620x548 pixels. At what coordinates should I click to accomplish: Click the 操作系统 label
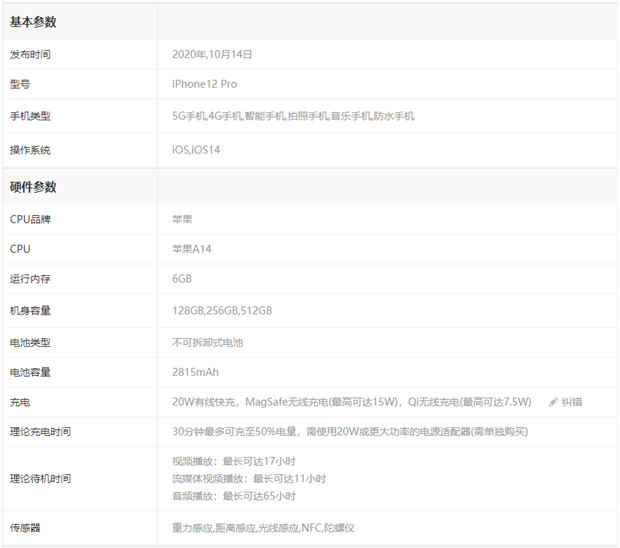[30, 150]
